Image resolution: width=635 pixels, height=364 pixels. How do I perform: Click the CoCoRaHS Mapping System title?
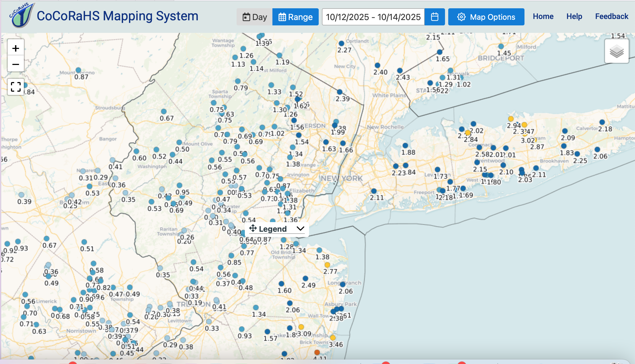pos(117,16)
